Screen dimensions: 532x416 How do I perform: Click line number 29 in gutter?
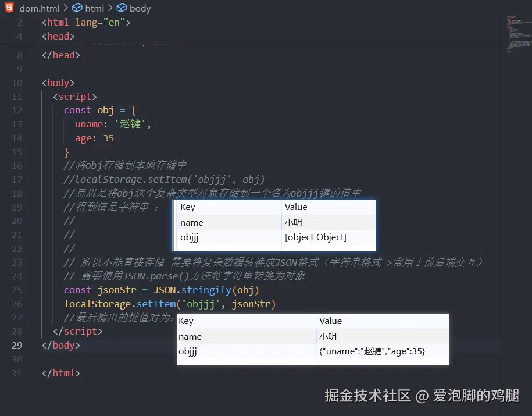[x=17, y=346]
